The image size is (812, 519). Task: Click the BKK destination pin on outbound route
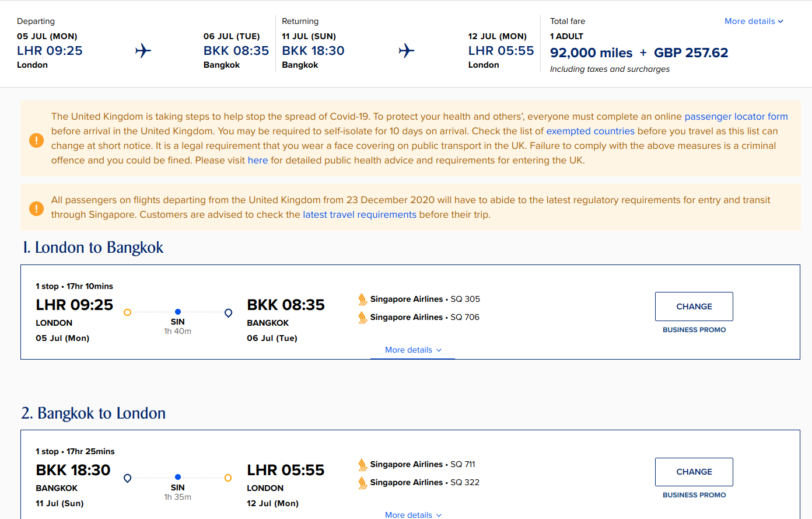coord(229,313)
